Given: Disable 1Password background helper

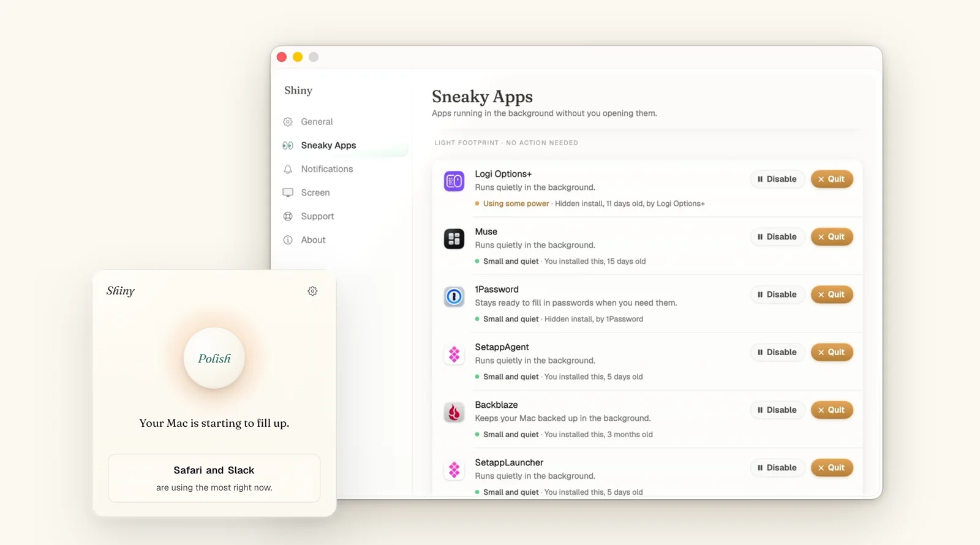Looking at the screenshot, I should click(x=777, y=295).
